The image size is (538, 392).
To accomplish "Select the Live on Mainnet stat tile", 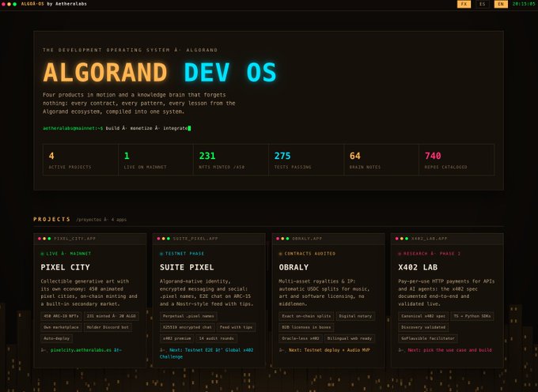I will pos(156,160).
